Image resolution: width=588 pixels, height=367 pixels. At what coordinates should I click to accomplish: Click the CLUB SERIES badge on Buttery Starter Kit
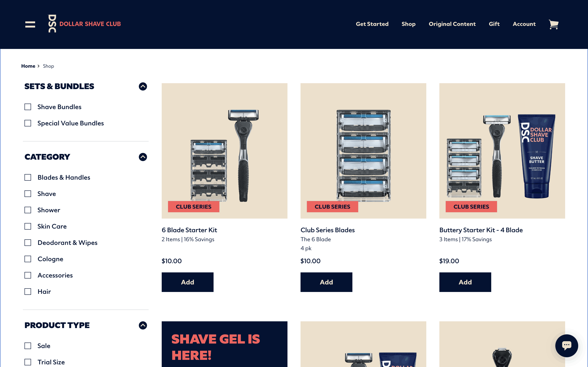471,207
